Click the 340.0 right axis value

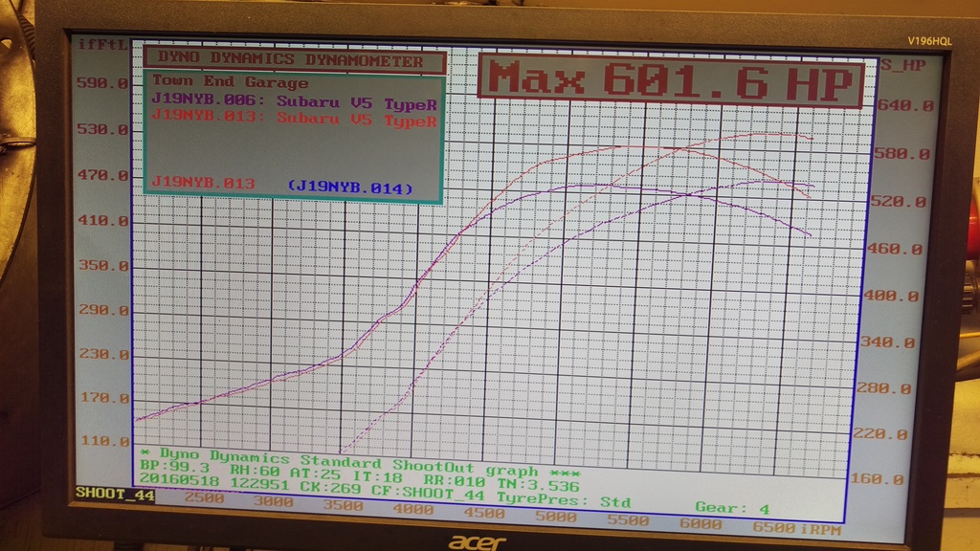[x=887, y=342]
